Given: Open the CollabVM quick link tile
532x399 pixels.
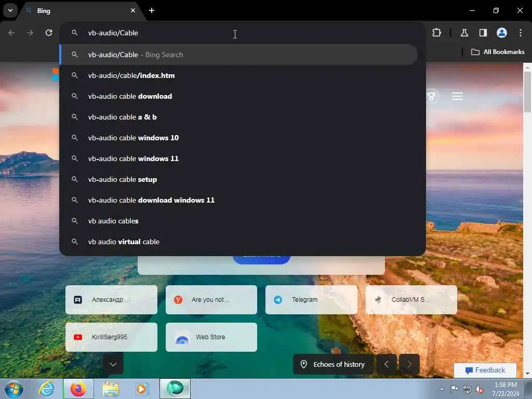Looking at the screenshot, I should (x=411, y=300).
